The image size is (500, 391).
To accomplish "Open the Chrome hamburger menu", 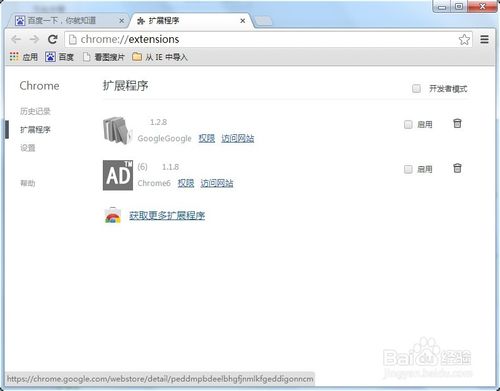I will (484, 40).
